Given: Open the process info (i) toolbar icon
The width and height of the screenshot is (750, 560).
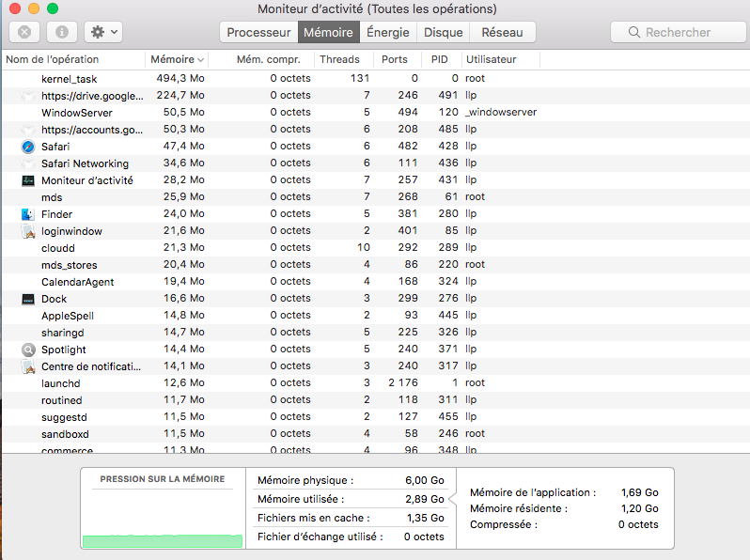Looking at the screenshot, I should [62, 32].
